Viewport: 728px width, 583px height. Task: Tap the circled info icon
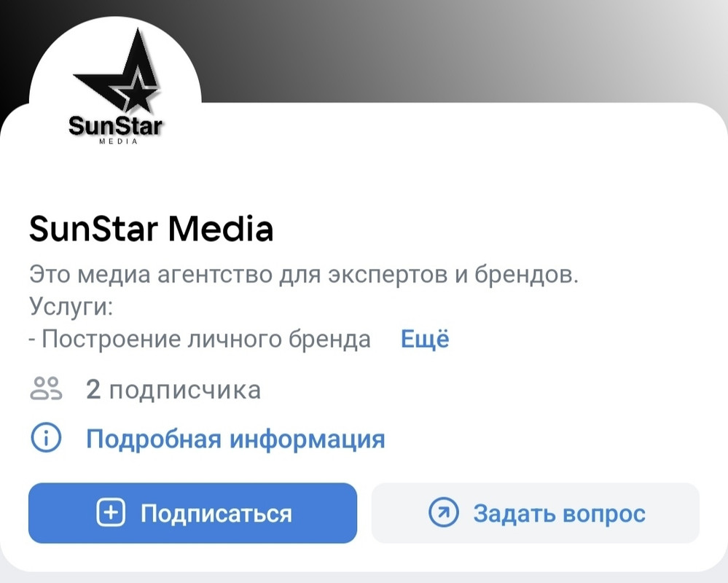click(46, 437)
